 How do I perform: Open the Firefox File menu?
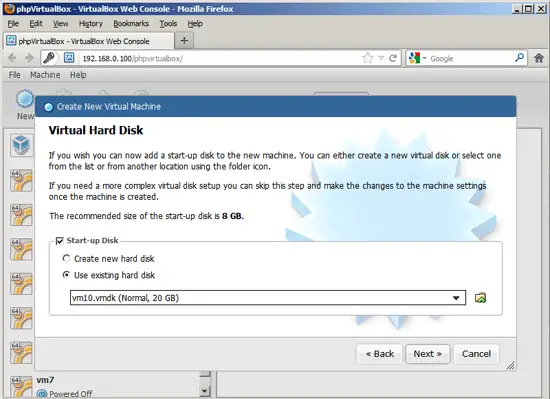(x=13, y=23)
